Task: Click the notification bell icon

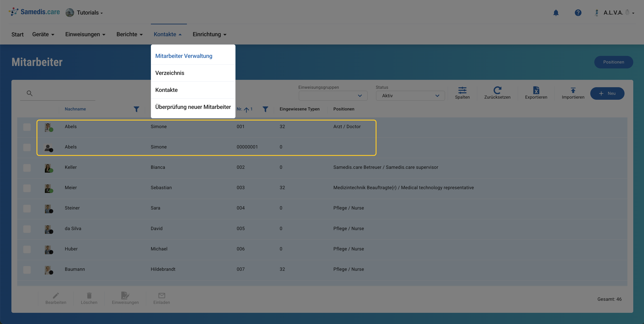Action: coord(556,13)
